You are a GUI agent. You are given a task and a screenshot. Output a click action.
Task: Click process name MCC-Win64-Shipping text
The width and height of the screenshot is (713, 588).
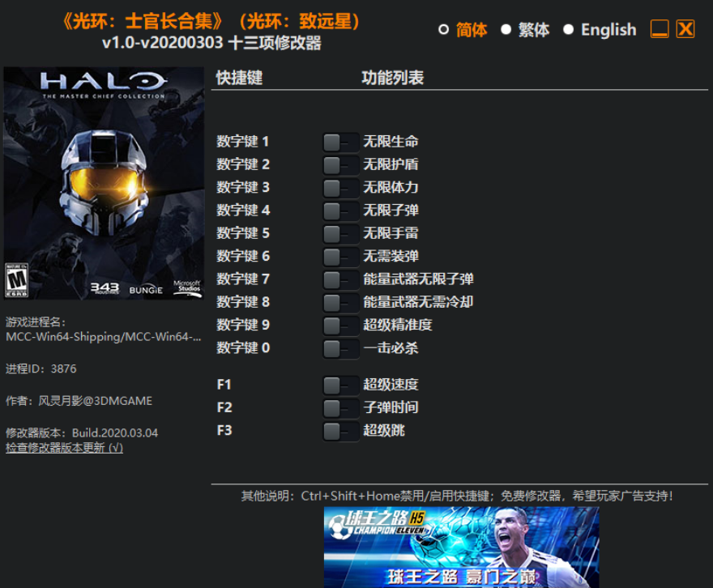103,337
